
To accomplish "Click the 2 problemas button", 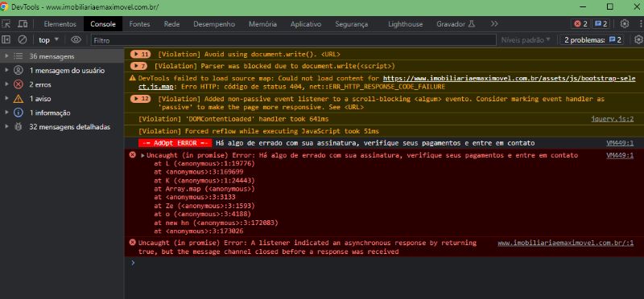I will pyautogui.click(x=592, y=39).
